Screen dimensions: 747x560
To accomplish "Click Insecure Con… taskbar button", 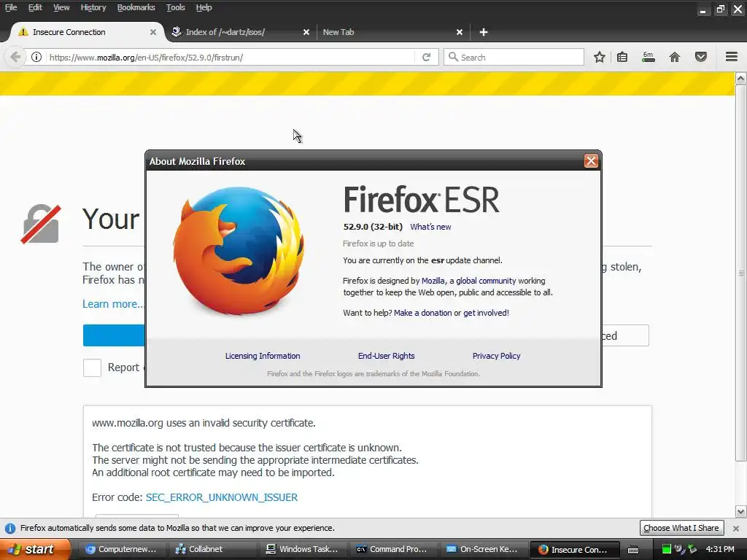I will tap(575, 550).
